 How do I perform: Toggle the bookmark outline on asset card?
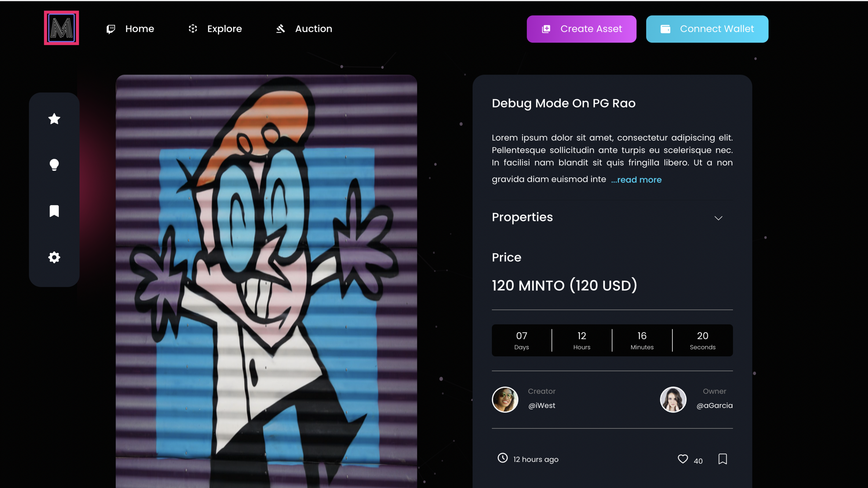click(x=723, y=459)
